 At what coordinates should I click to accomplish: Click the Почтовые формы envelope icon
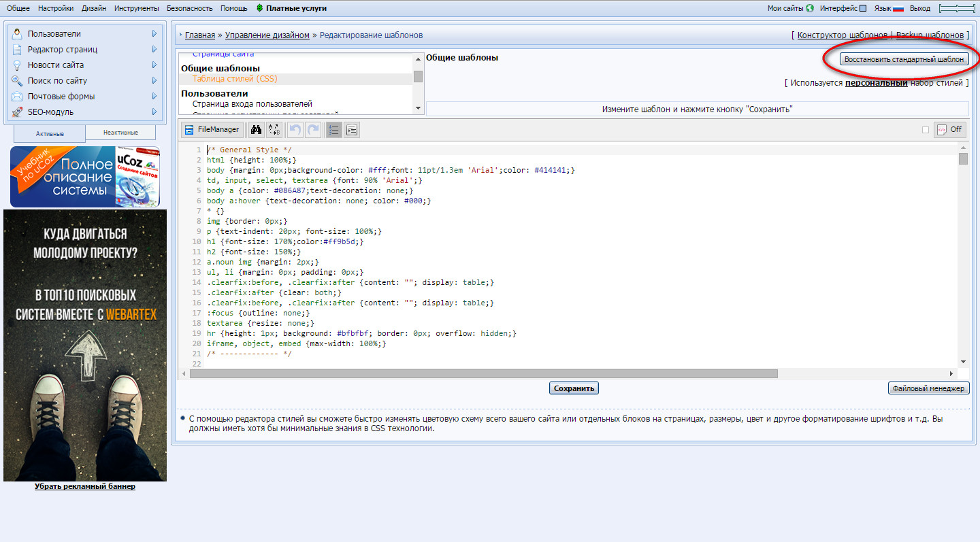[17, 96]
